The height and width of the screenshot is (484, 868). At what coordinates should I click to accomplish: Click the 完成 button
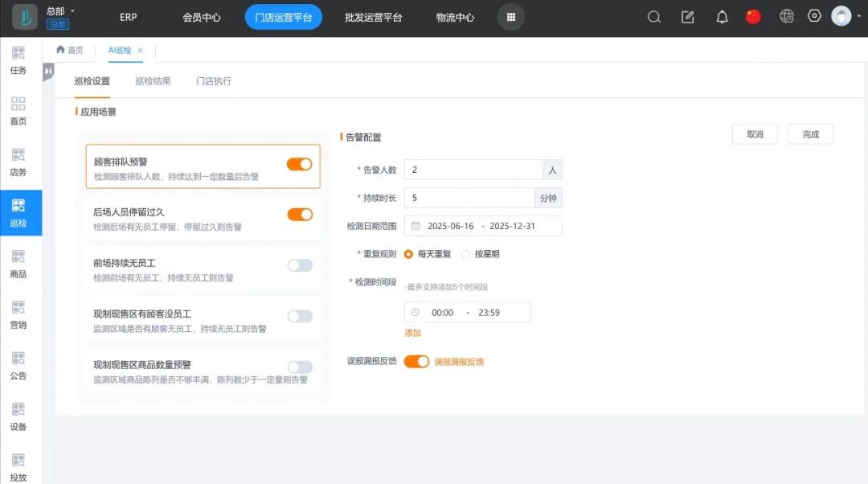tap(810, 134)
